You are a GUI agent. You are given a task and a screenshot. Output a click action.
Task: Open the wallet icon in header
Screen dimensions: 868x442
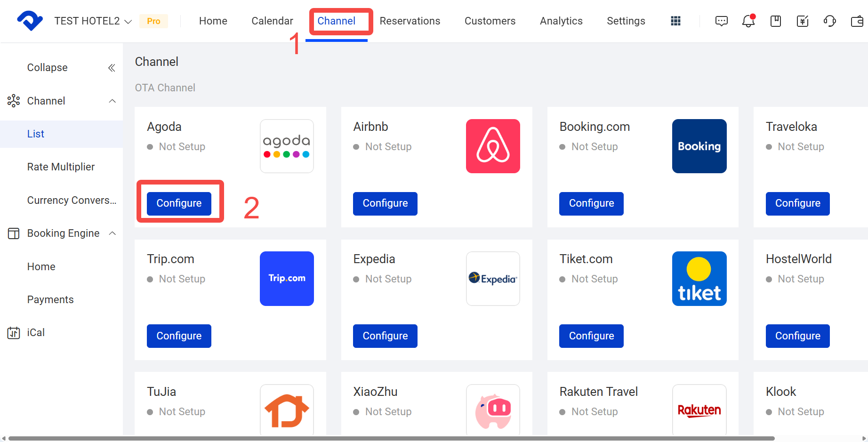click(x=857, y=21)
